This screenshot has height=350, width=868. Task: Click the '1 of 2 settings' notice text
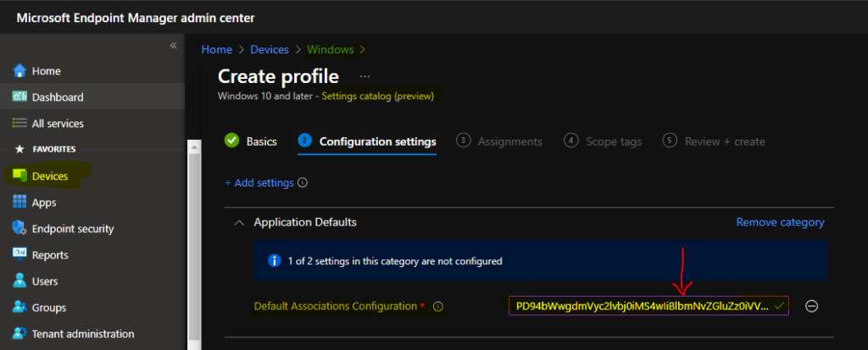pyautogui.click(x=395, y=261)
